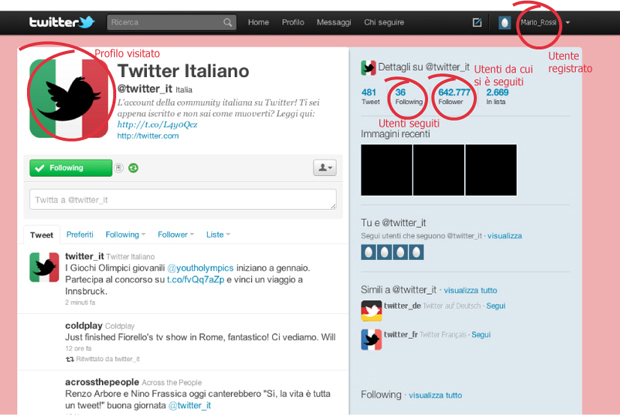The image size is (620, 415).
Task: Open the t.co/fvQq7aZp link in tweet
Action: click(195, 279)
